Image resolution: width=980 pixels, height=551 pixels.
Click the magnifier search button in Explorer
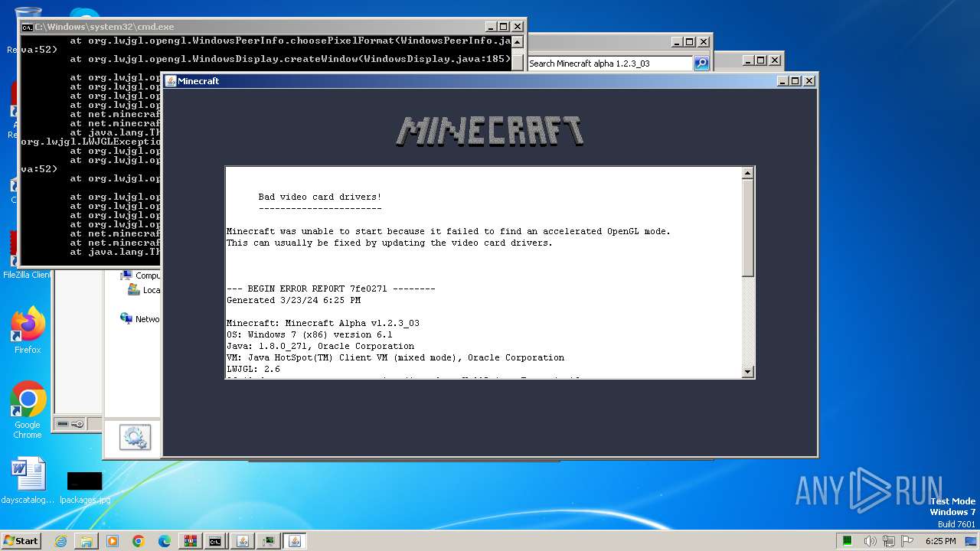701,64
